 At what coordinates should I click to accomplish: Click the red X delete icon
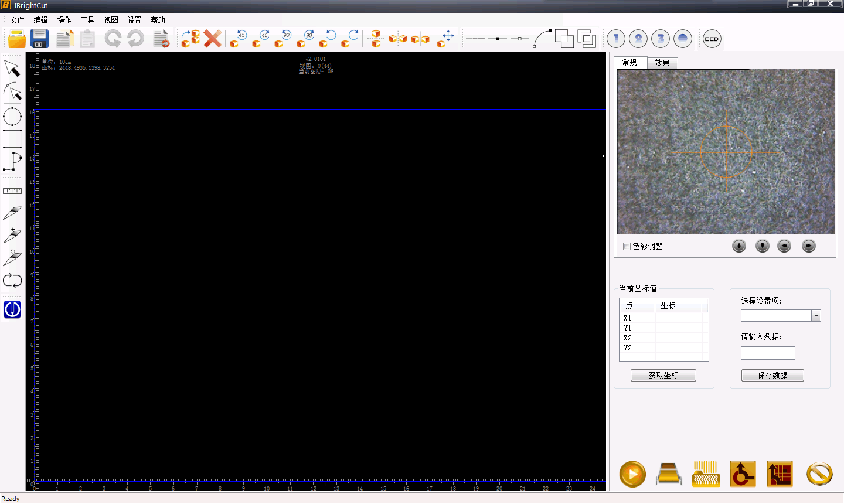point(213,39)
